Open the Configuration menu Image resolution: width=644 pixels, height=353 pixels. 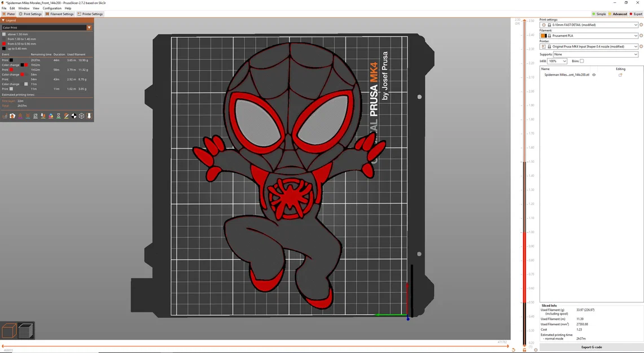(x=52, y=8)
